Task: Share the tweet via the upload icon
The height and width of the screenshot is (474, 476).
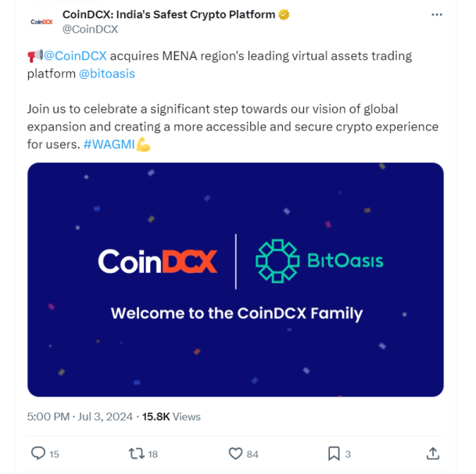Action: [433, 454]
